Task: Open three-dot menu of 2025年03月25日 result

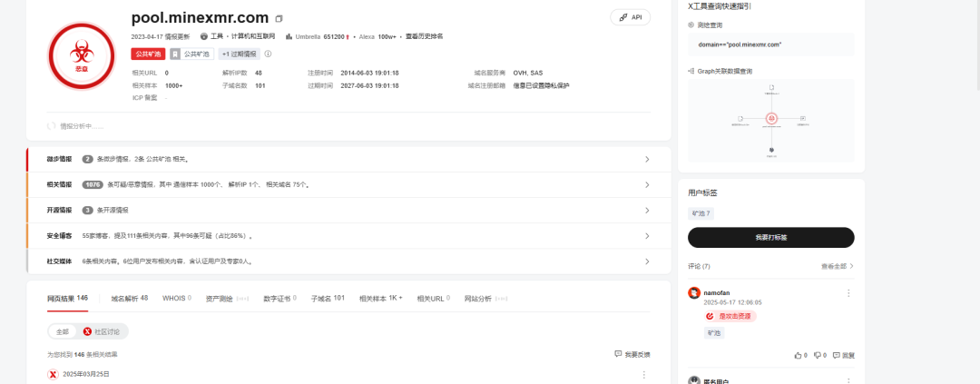Action: tap(643, 374)
